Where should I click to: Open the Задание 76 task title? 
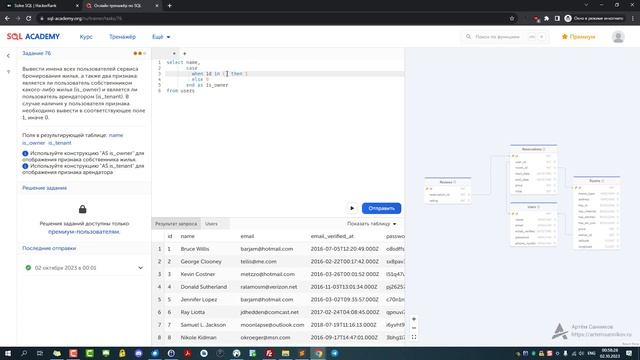[36, 53]
